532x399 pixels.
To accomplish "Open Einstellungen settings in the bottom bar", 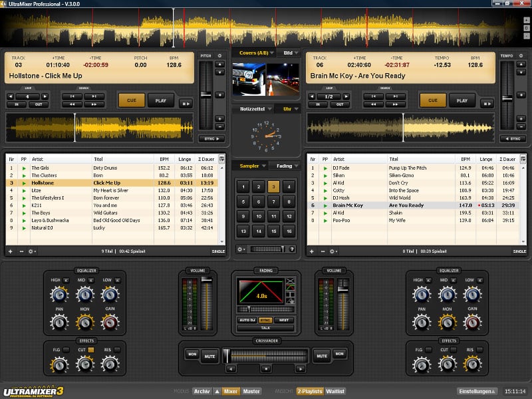I will tap(477, 392).
